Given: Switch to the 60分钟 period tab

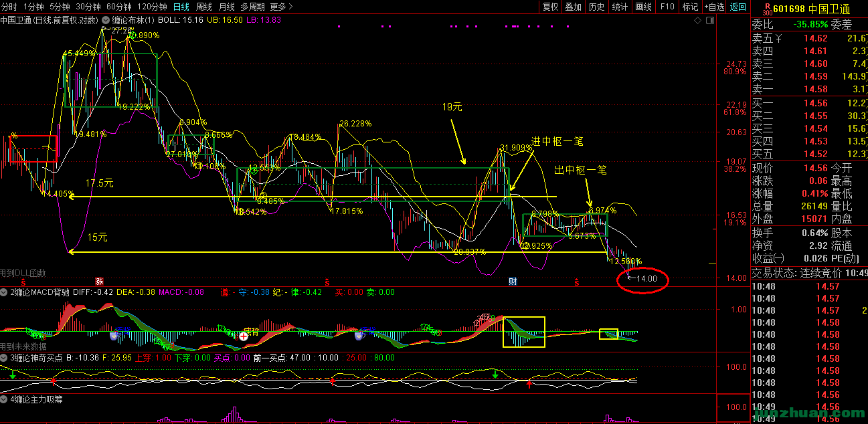Looking at the screenshot, I should point(118,7).
